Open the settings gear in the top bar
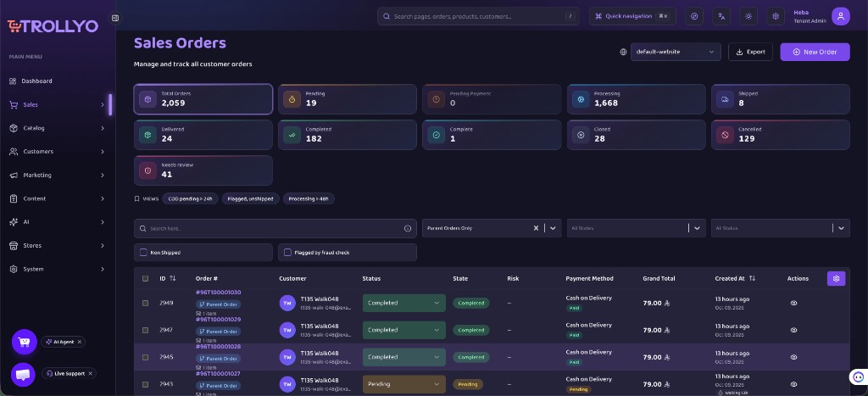Image resolution: width=868 pixels, height=396 pixels. (776, 16)
